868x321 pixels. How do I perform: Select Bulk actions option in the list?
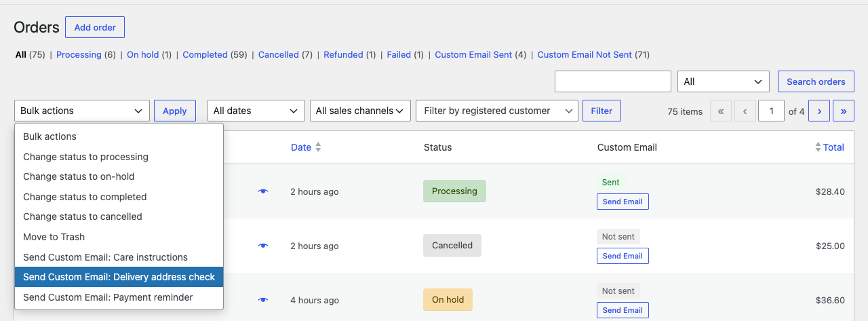[119, 136]
